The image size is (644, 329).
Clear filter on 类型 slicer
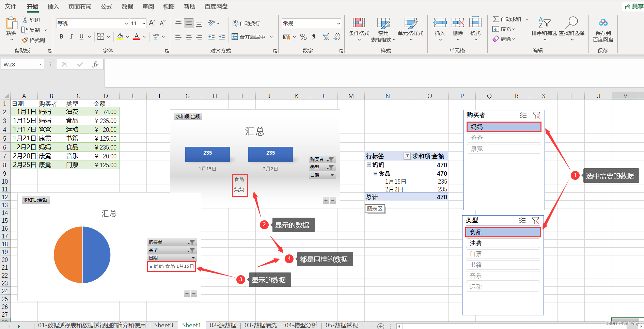(535, 220)
